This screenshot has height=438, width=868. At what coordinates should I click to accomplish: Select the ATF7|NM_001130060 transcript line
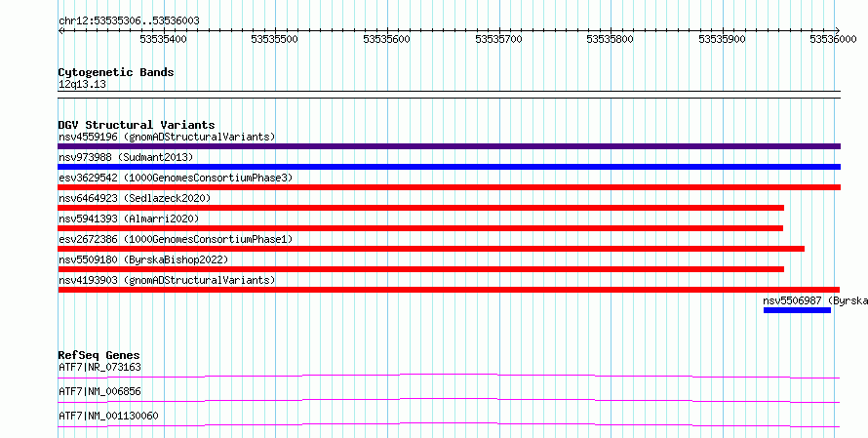[449, 425]
